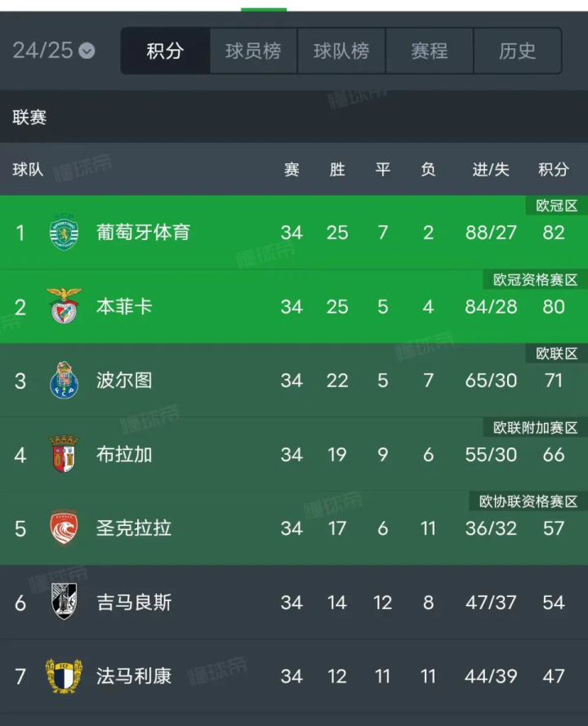Click the Braga team crest
This screenshot has height=726, width=588.
pos(64,455)
